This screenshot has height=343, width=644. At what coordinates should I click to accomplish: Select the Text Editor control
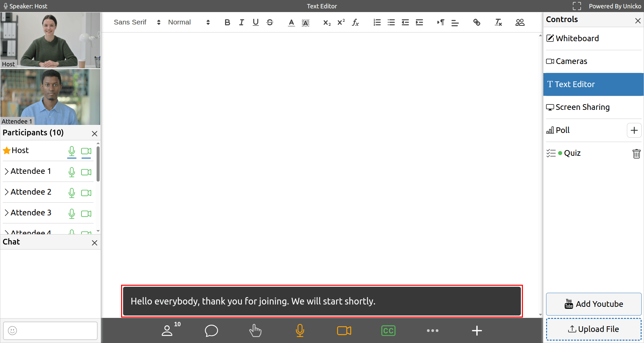pyautogui.click(x=593, y=84)
